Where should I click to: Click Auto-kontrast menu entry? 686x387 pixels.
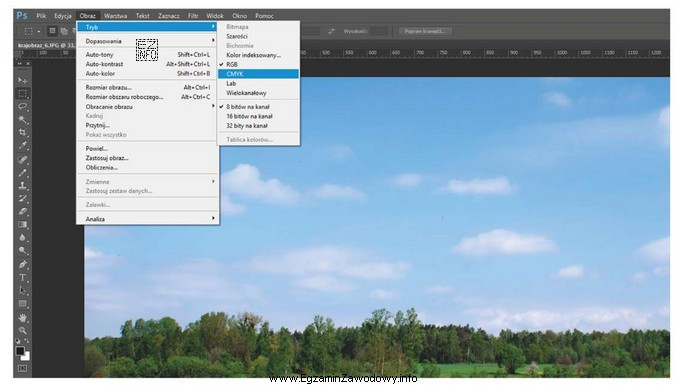click(x=147, y=64)
